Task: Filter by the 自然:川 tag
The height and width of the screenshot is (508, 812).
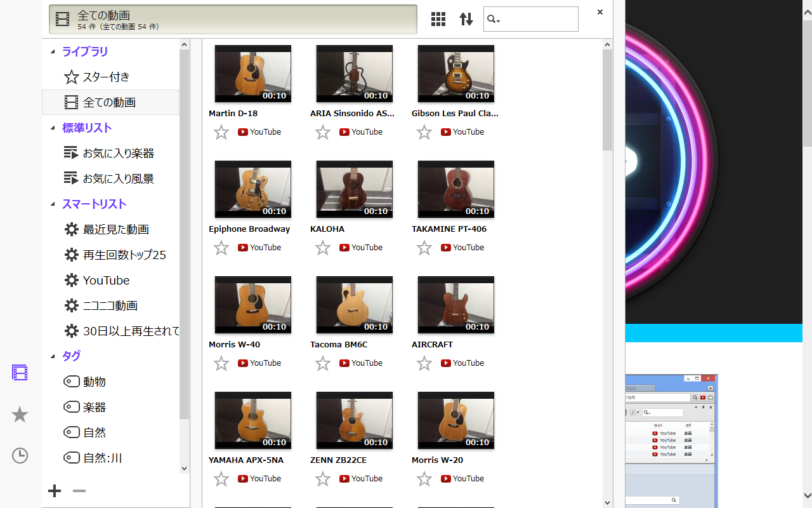Action: 110,458
